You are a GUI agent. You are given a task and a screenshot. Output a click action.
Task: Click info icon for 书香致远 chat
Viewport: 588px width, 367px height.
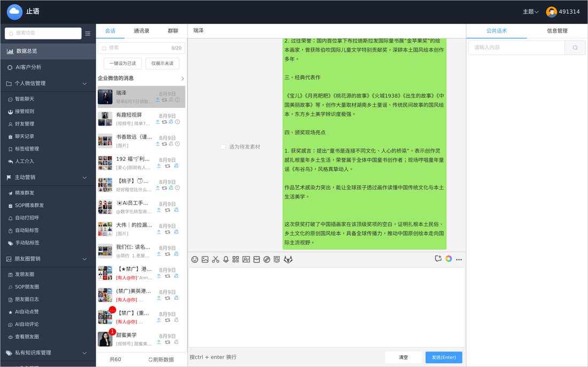click(178, 144)
